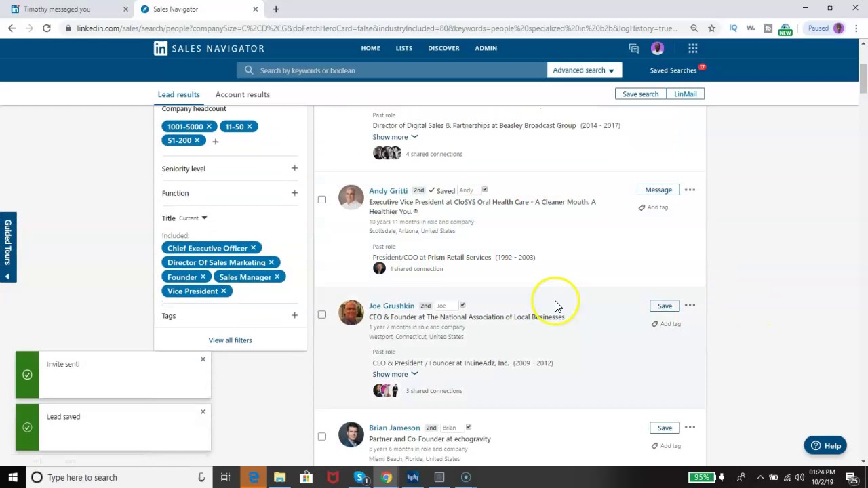Viewport: 868px width, 488px height.
Task: Remove the Vice President title filter
Action: 223,291
